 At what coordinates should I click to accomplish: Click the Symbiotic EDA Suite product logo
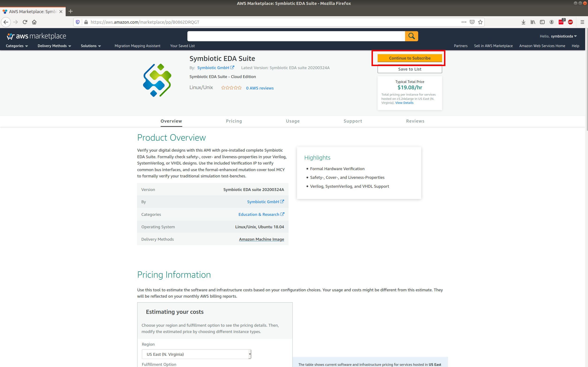point(157,80)
